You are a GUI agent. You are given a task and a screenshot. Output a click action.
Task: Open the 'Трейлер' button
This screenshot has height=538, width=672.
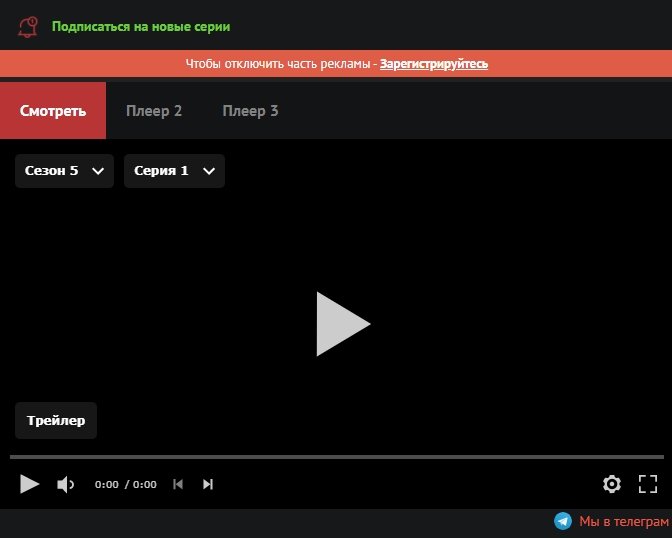tap(56, 421)
